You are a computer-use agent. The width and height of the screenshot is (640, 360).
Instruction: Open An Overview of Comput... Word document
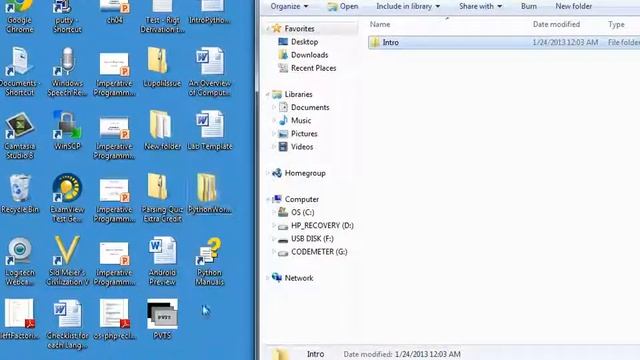coord(210,72)
